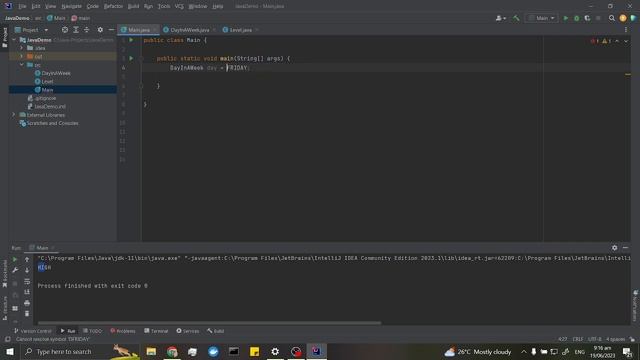Screen dimensions: 640x360
Task: Open the Build menu
Action: click(133, 6)
